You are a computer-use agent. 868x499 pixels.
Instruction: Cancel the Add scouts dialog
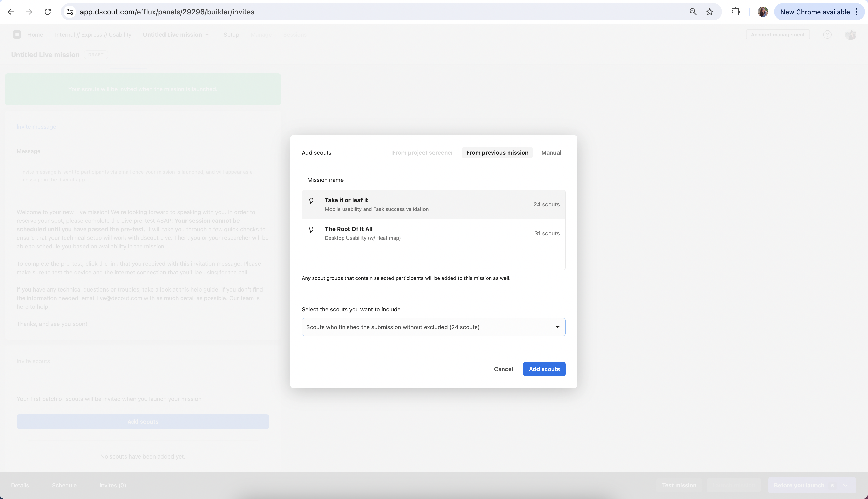pos(503,369)
